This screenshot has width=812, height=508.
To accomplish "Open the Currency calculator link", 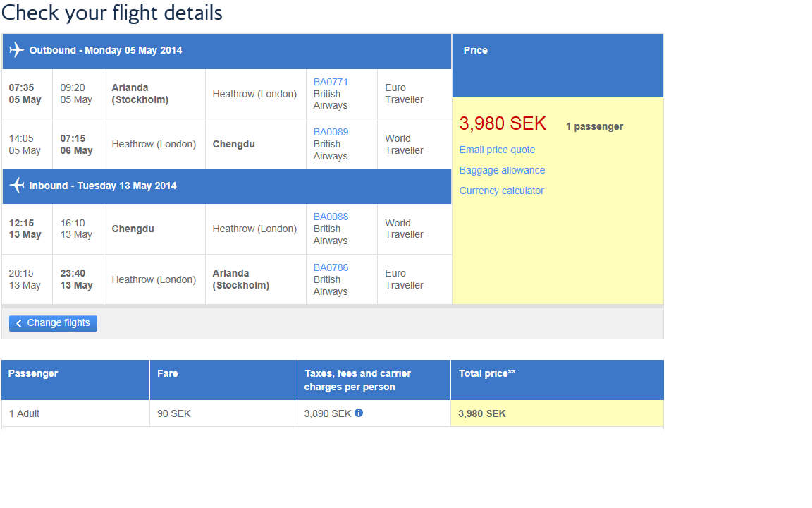I will click(501, 190).
